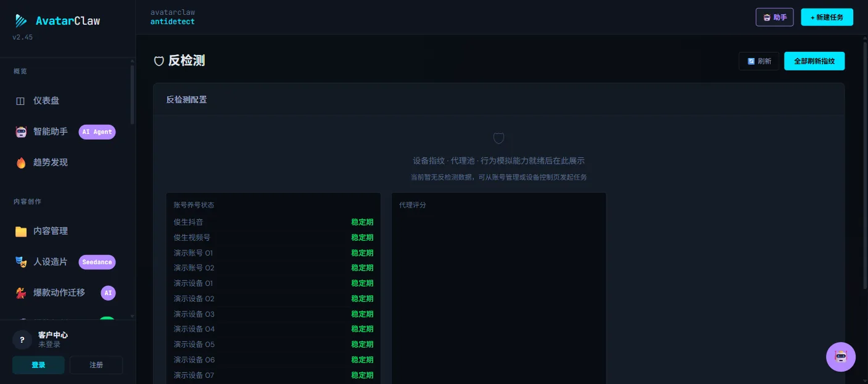
Task: Click the AI Agent badge
Action: [97, 131]
